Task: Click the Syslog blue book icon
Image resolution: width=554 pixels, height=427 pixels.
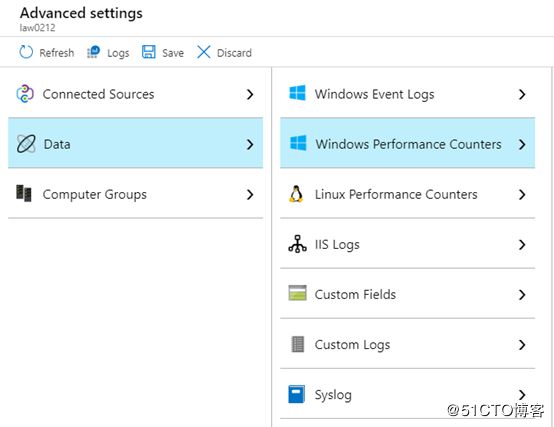Action: pos(297,394)
